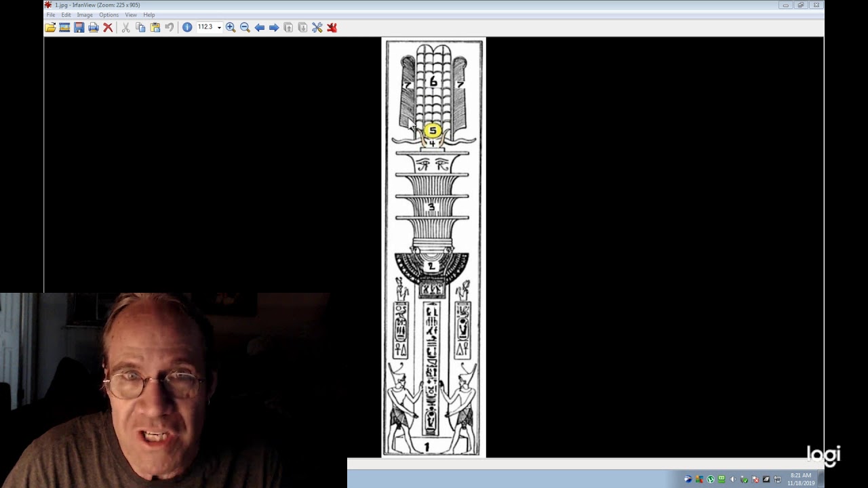Click the Action Center flag tray icon
The image size is (868, 488).
coord(755,479)
